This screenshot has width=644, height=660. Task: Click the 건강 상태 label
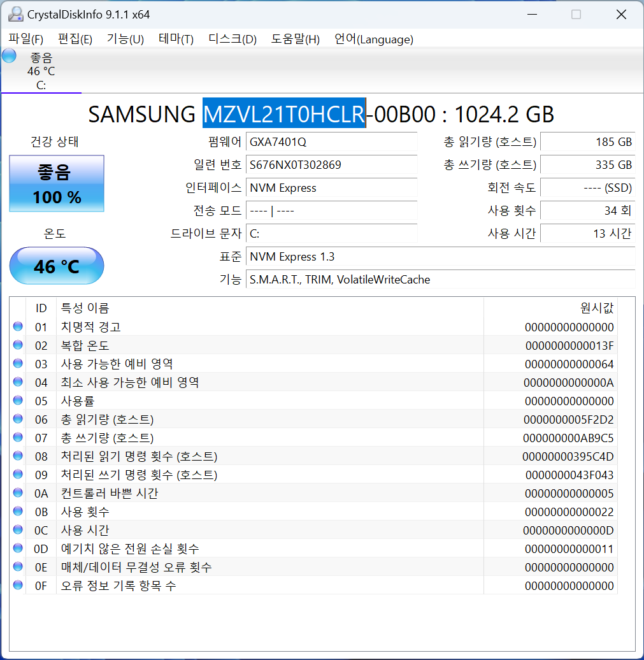pyautogui.click(x=55, y=142)
